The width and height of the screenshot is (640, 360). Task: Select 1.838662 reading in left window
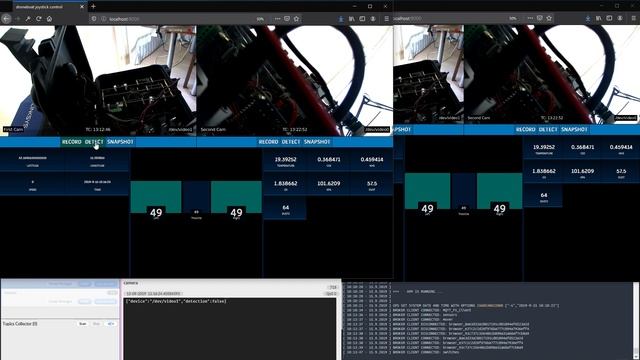285,184
